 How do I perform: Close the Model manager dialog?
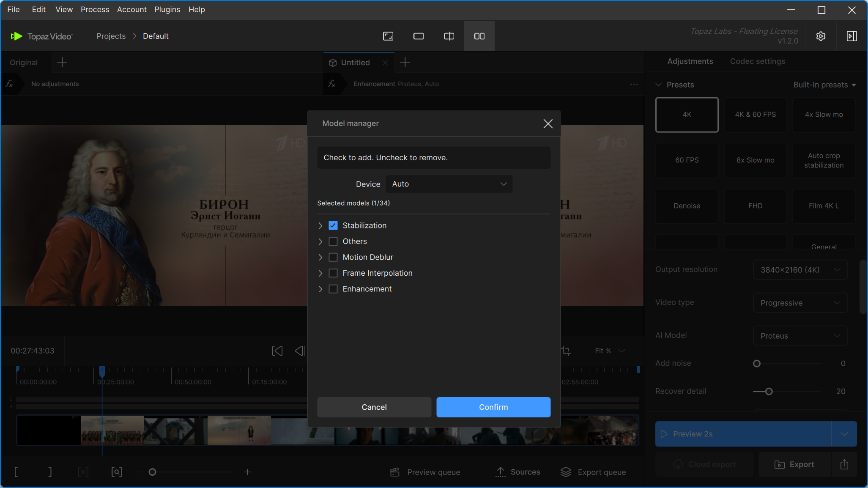[x=548, y=123]
